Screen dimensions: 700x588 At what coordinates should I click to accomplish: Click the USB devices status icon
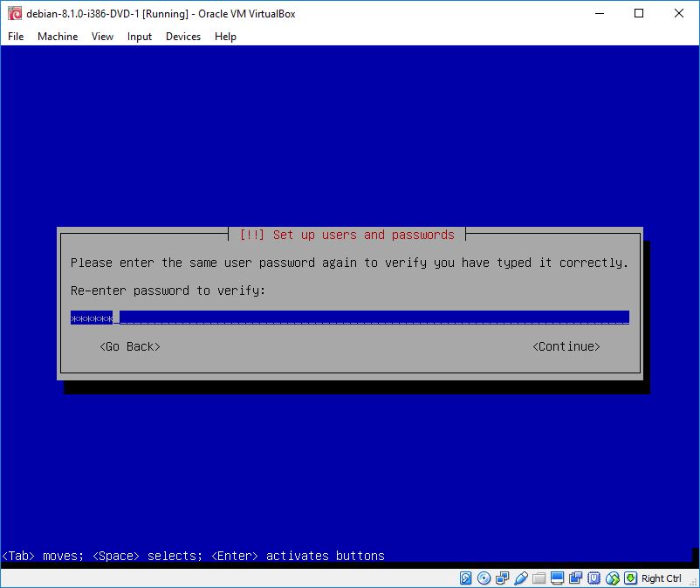pyautogui.click(x=520, y=578)
